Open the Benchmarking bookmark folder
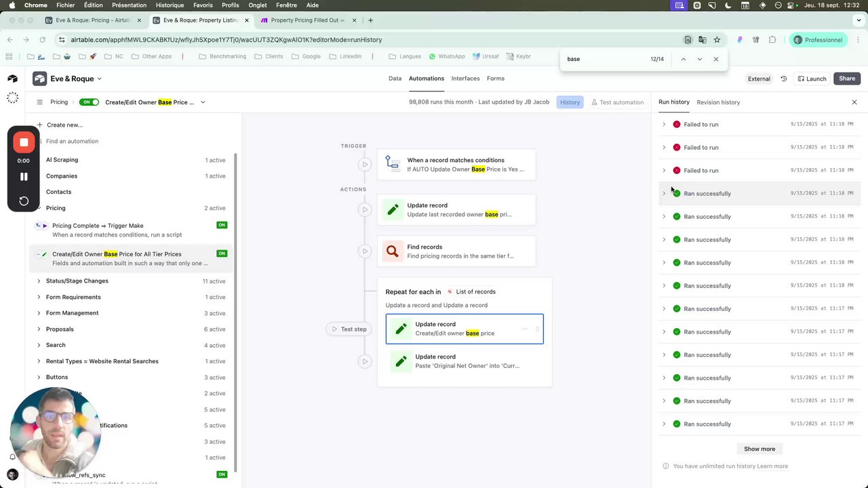The height and width of the screenshot is (488, 868). click(x=222, y=56)
